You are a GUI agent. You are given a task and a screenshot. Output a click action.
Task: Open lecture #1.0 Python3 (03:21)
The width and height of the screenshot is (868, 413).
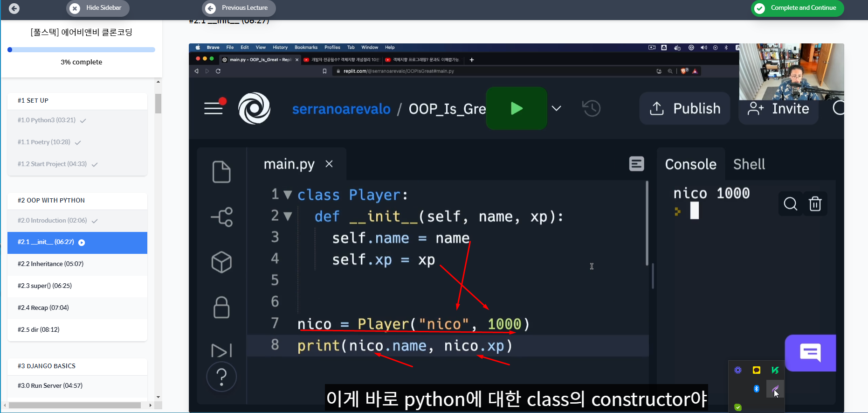(77, 120)
